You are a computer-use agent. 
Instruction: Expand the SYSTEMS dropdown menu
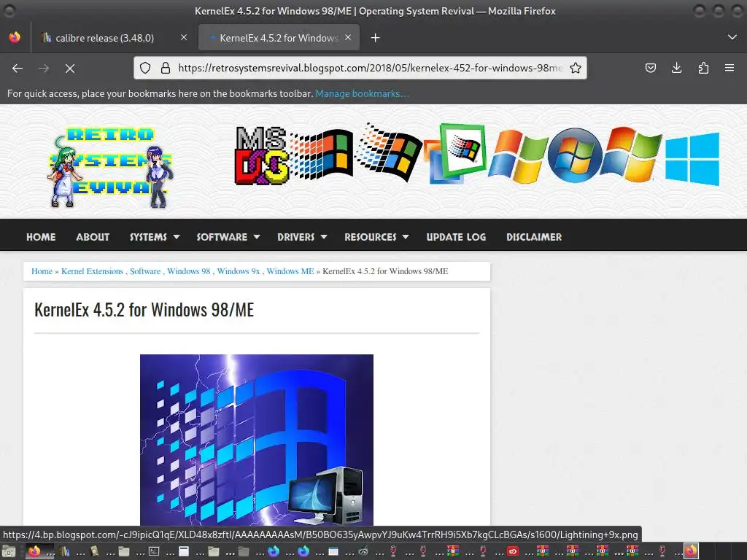[x=155, y=237]
